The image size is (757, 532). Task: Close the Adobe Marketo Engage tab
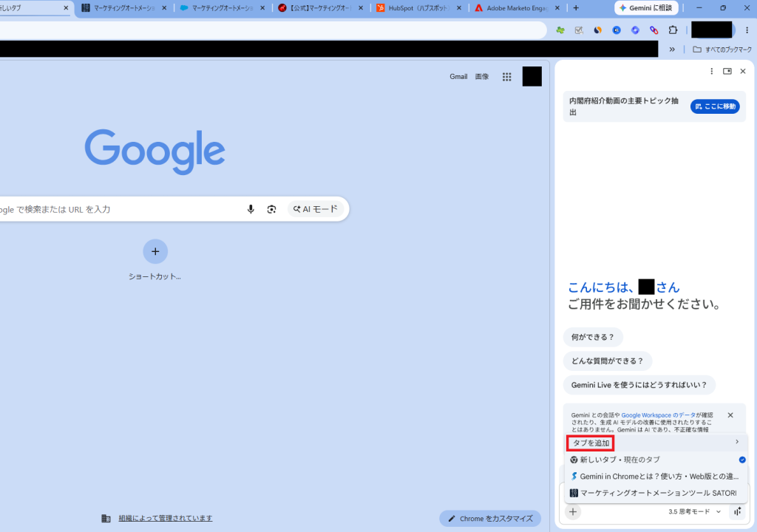pyautogui.click(x=557, y=7)
